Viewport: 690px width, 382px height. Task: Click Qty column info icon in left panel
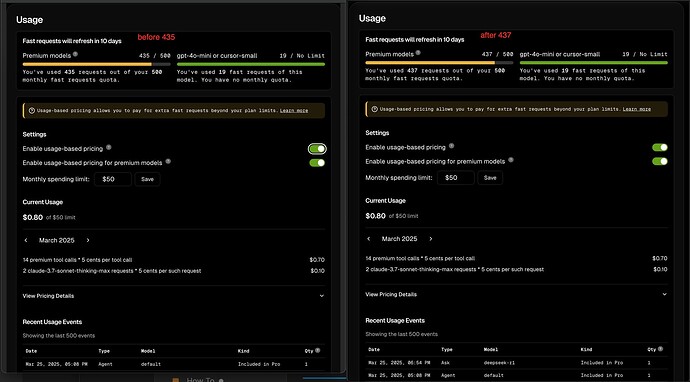(x=318, y=351)
